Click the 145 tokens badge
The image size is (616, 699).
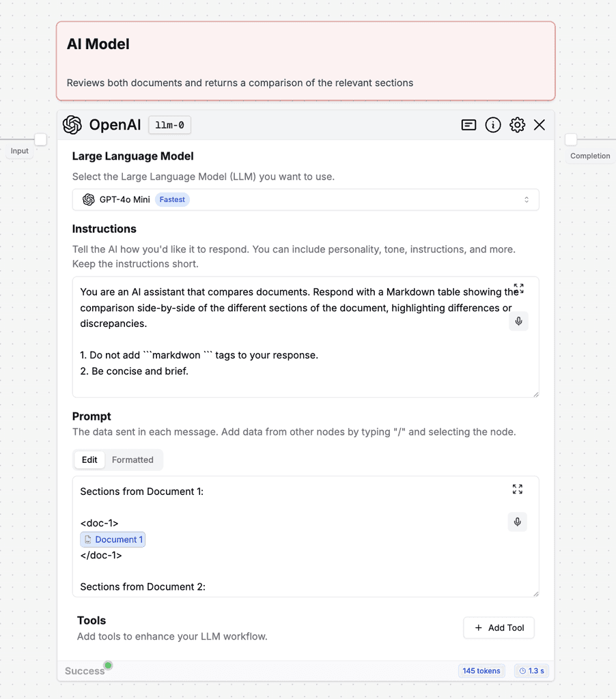481,671
